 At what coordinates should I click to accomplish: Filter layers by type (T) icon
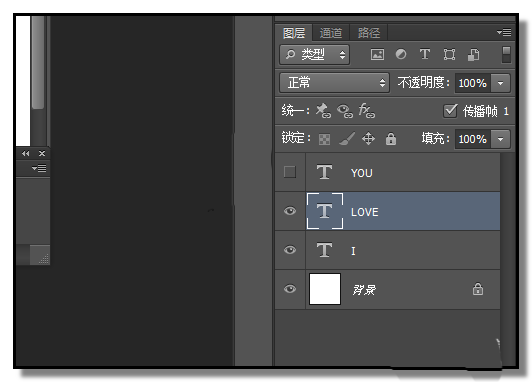coord(425,54)
